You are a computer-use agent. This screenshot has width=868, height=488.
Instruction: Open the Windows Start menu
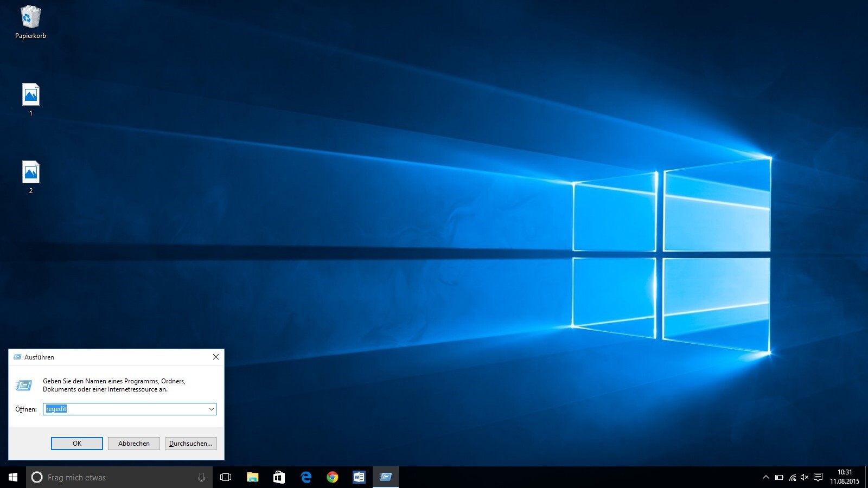[x=13, y=477]
